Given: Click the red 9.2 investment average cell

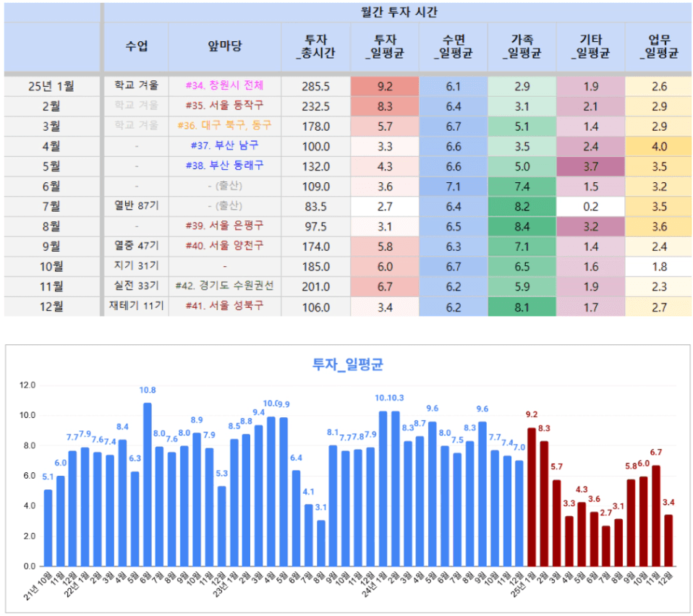Looking at the screenshot, I should tap(385, 87).
